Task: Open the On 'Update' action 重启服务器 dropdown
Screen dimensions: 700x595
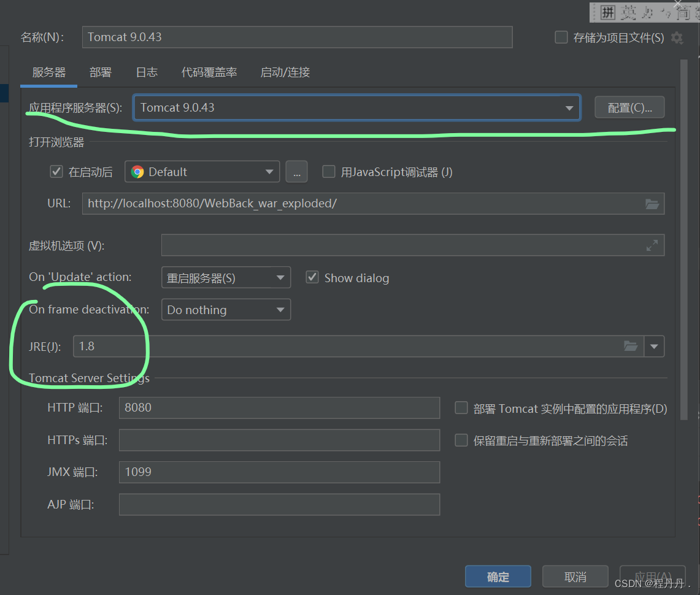Action: click(x=226, y=278)
